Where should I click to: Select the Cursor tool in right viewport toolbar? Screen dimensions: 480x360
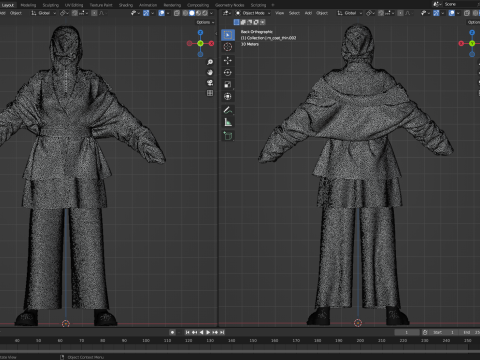(x=228, y=47)
